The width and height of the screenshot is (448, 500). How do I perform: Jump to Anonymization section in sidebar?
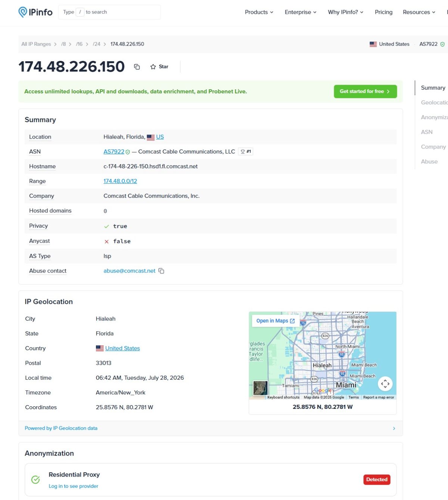pyautogui.click(x=435, y=117)
